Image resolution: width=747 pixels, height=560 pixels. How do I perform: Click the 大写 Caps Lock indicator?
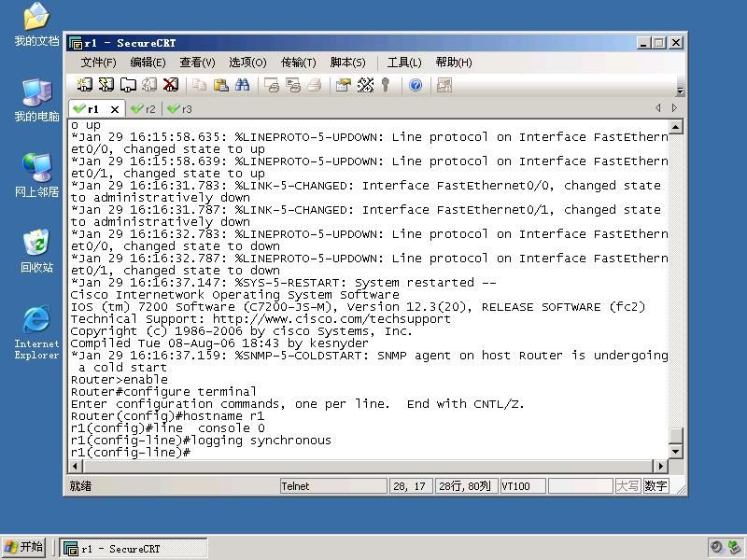click(627, 486)
